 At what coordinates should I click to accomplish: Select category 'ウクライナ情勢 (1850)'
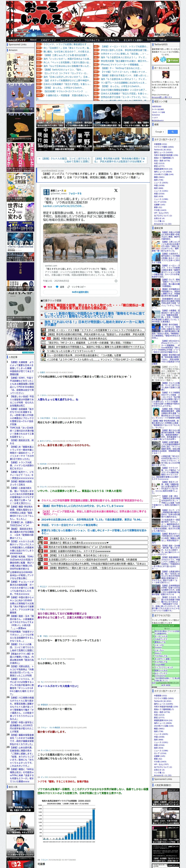(x=164, y=147)
